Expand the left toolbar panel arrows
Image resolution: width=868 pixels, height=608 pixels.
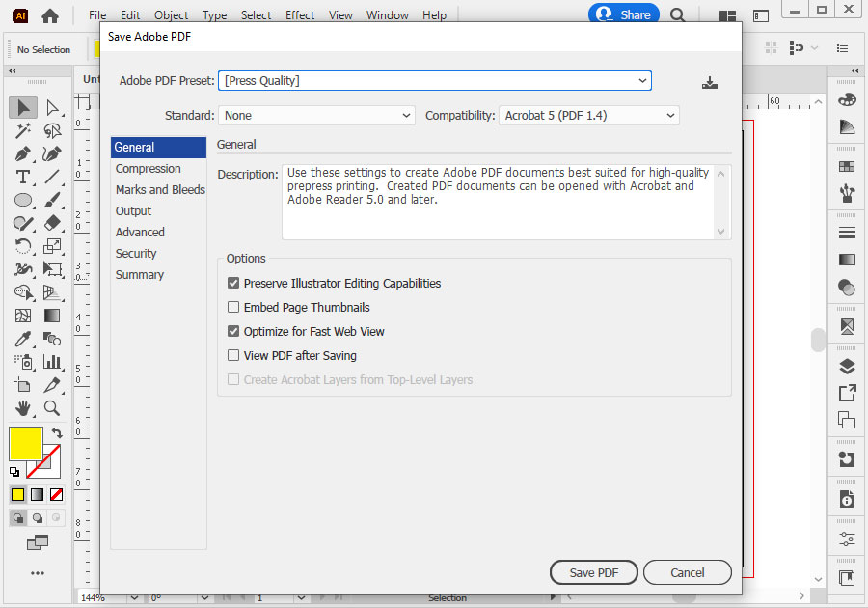13,70
